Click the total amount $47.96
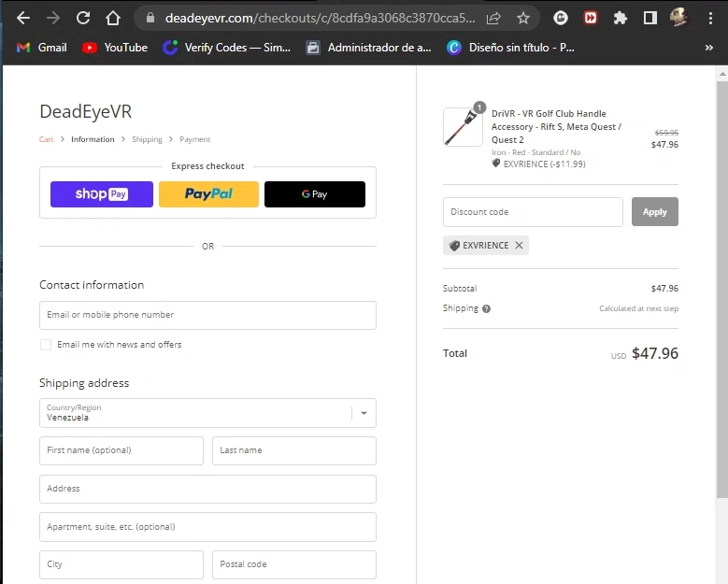 655,353
